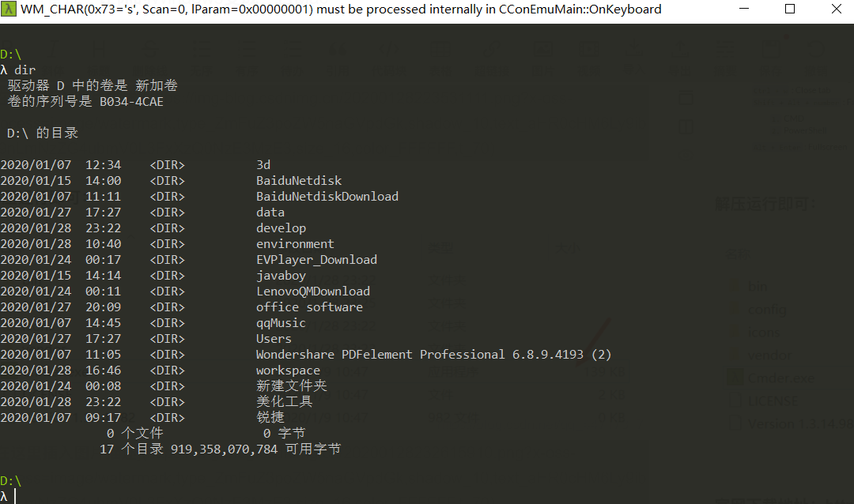Click 'config' folder in the background file list
This screenshot has height=504, width=854.
[x=767, y=309]
